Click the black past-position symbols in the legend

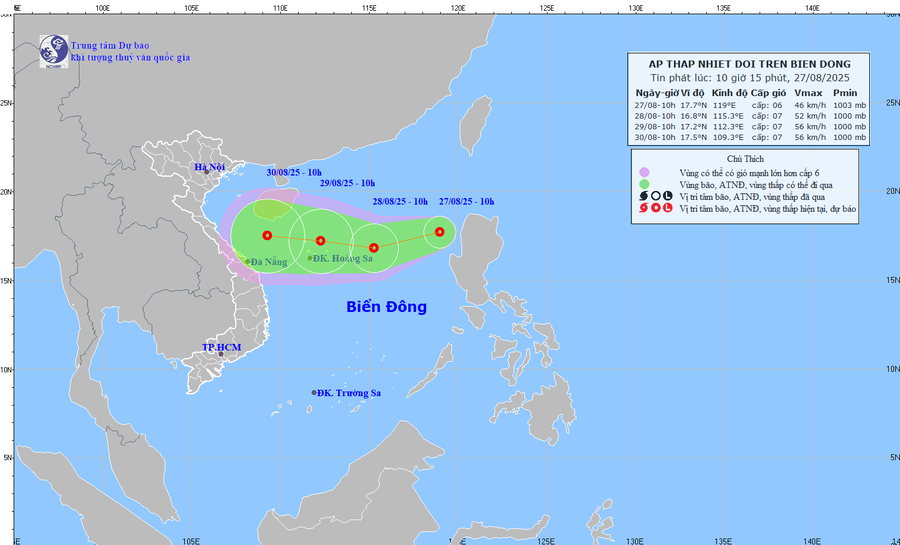[655, 197]
